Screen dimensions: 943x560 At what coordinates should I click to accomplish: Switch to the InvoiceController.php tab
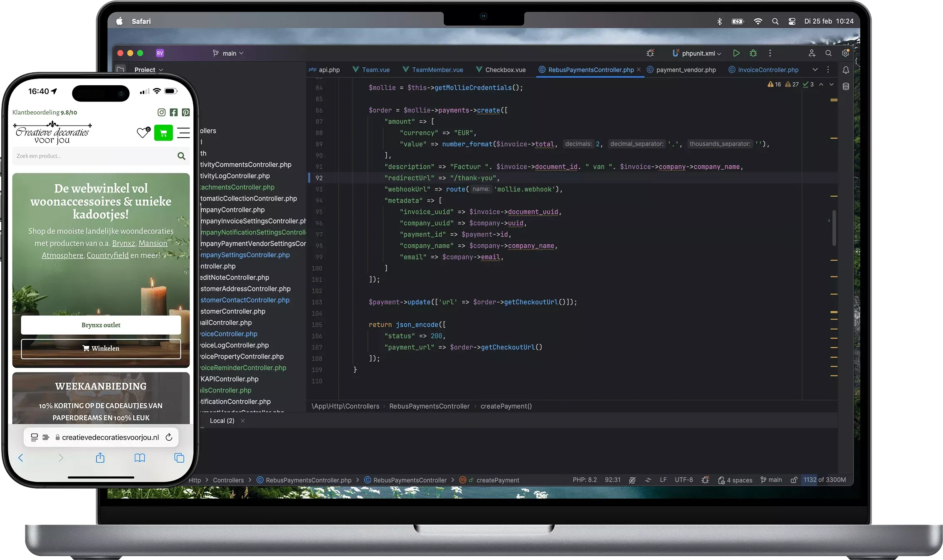(764, 70)
